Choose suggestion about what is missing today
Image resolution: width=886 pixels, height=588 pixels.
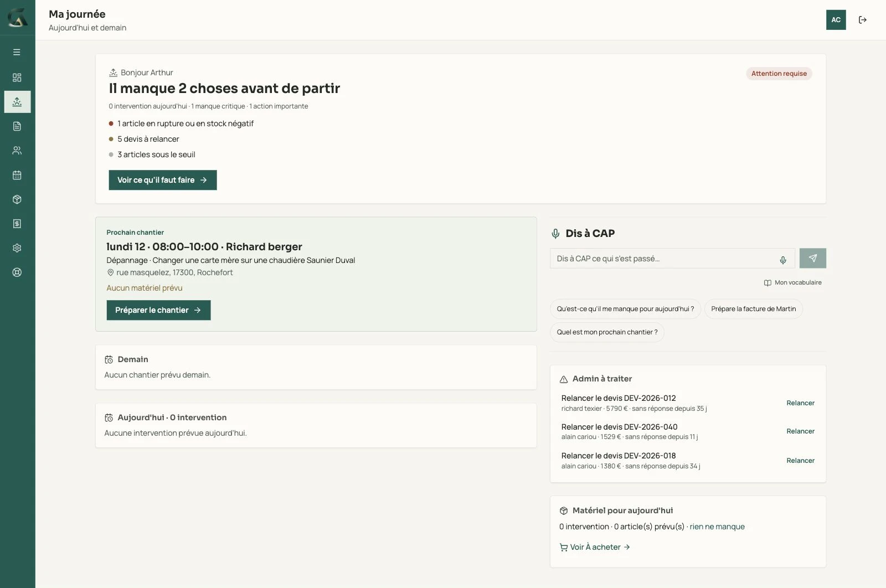pos(626,309)
